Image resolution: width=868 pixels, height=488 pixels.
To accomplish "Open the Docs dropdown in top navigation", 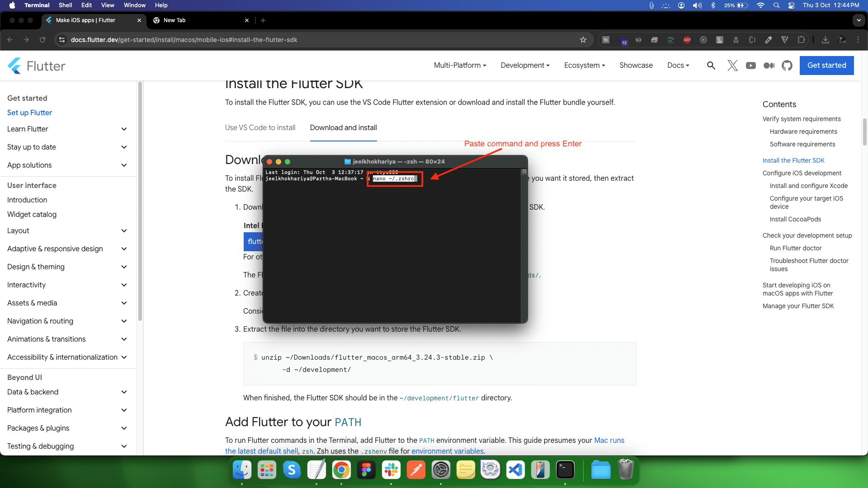I will click(x=678, y=66).
